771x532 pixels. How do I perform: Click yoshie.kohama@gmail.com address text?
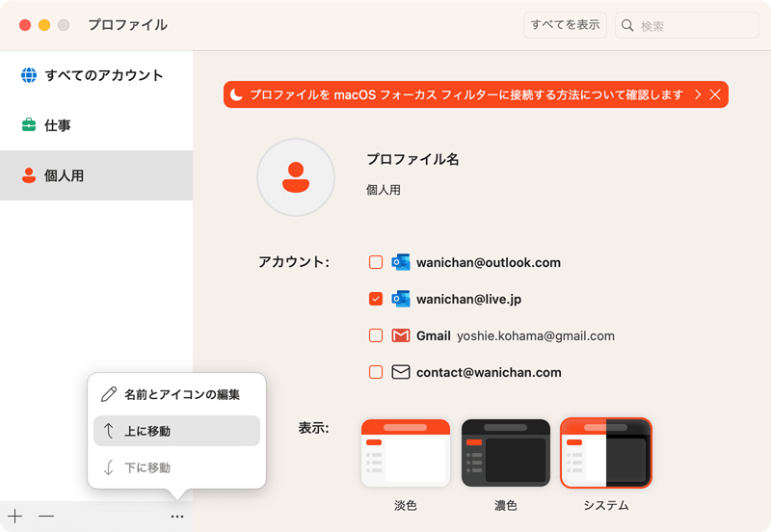point(536,335)
